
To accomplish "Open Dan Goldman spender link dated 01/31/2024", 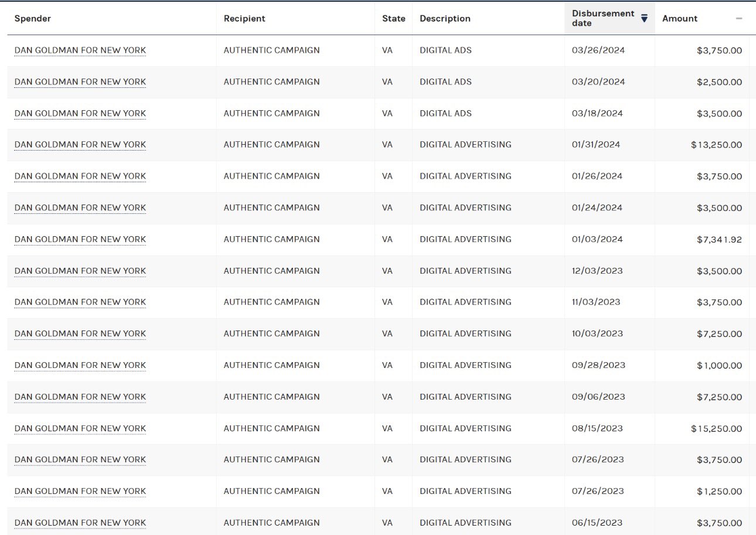I will [80, 145].
